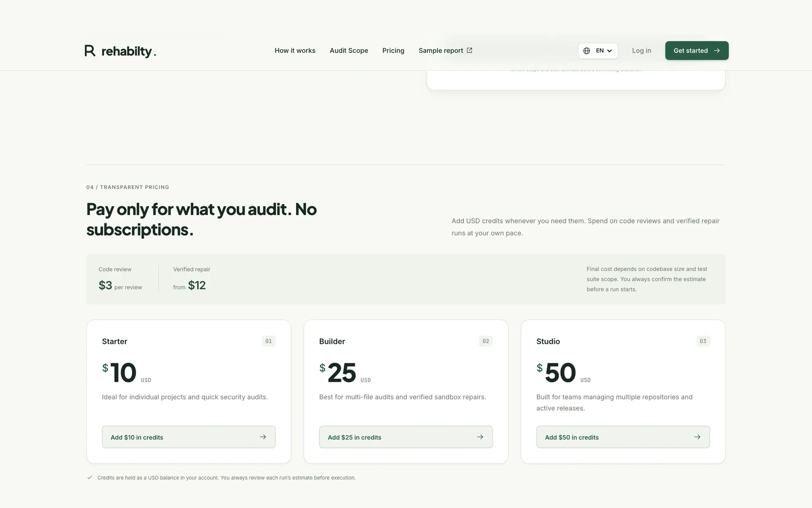Select the Studio plan title
Image resolution: width=812 pixels, height=508 pixels.
(548, 341)
